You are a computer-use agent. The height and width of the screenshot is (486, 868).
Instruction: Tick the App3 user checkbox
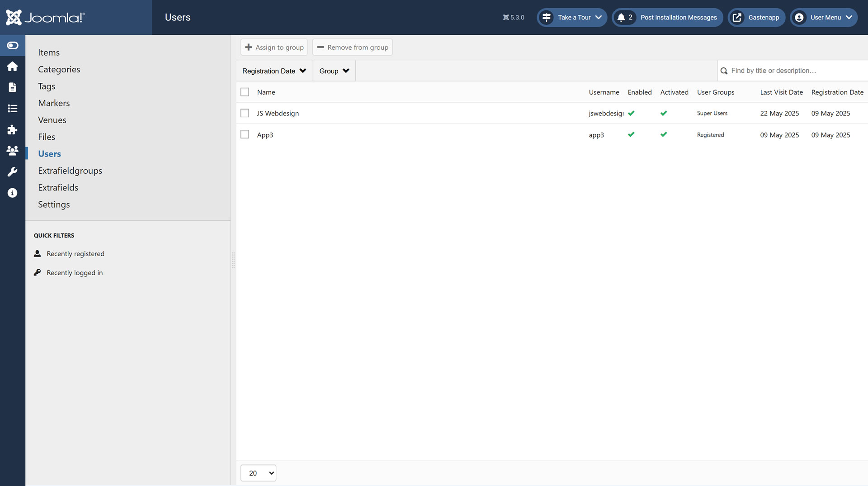(245, 134)
